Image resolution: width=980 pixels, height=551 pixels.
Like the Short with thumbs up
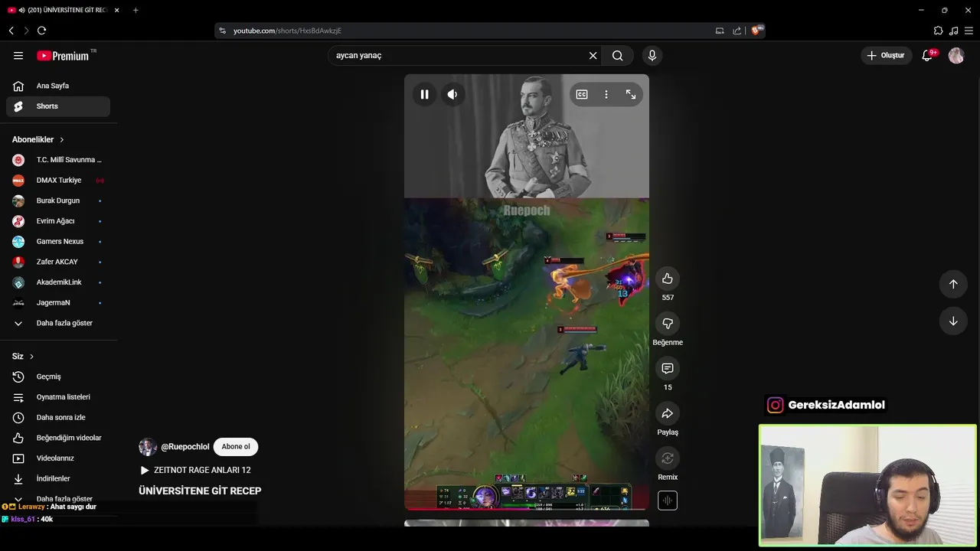point(668,279)
